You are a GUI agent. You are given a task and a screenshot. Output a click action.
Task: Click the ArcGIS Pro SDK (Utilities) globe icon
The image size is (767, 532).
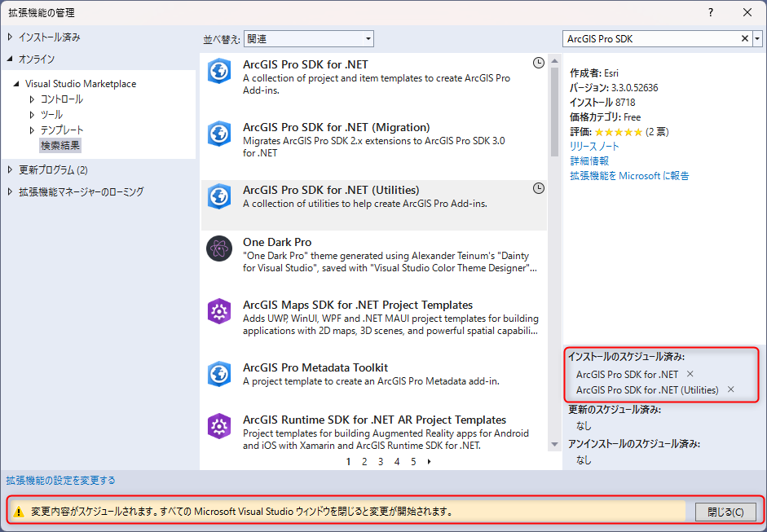[219, 196]
